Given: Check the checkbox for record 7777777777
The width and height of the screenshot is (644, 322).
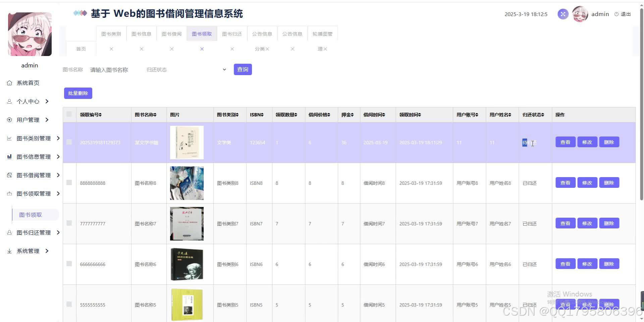Looking at the screenshot, I should (69, 223).
